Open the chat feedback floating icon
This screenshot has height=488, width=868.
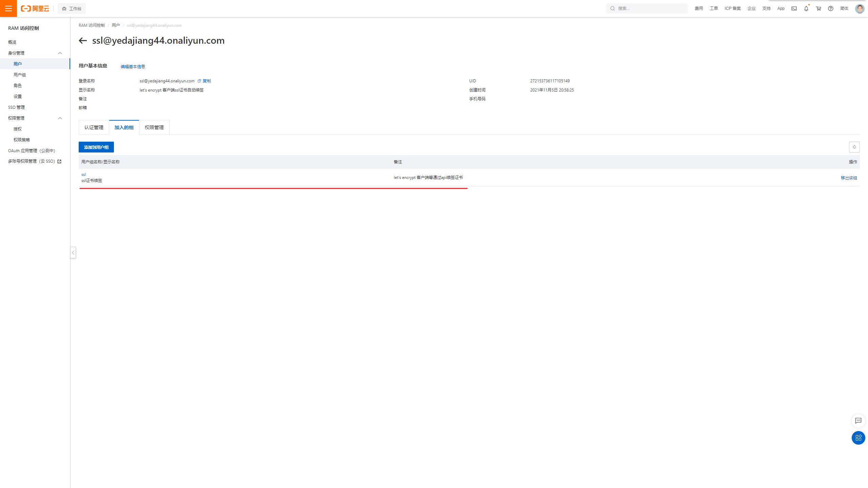click(858, 421)
